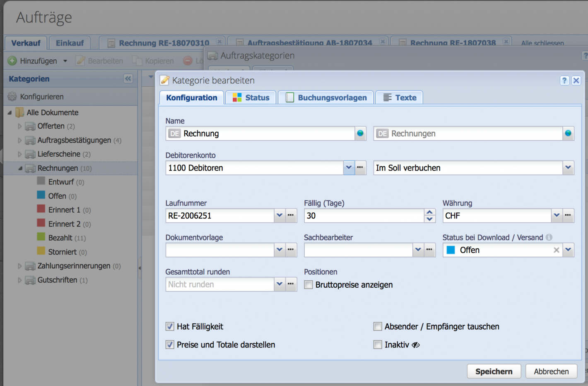Uncheck Hat Fälligkeit
This screenshot has height=386, width=588.
[x=170, y=326]
